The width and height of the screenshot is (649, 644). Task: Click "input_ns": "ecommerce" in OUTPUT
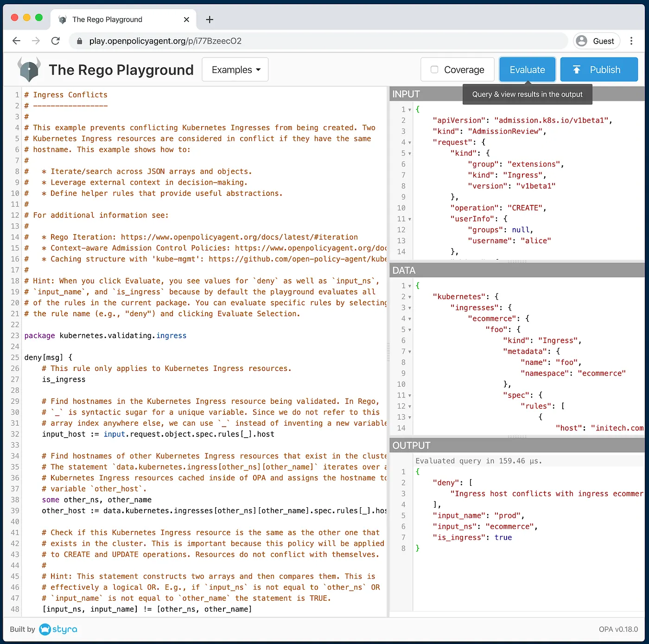tap(485, 527)
